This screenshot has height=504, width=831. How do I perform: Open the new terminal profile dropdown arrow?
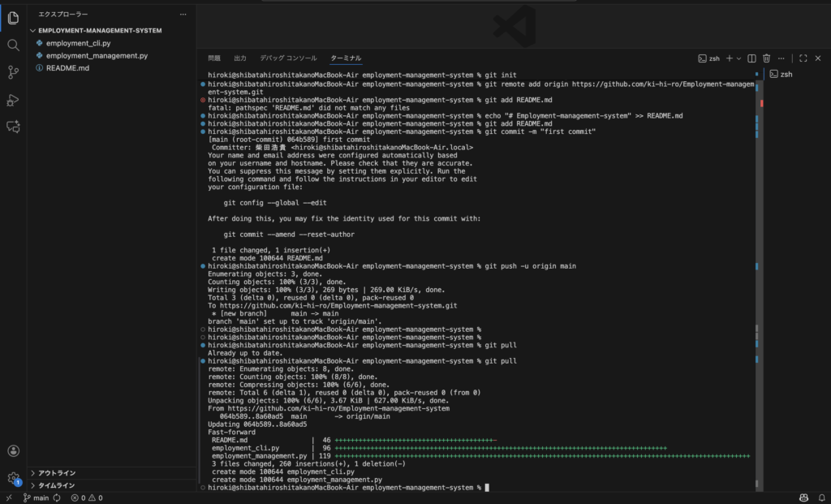tap(738, 58)
